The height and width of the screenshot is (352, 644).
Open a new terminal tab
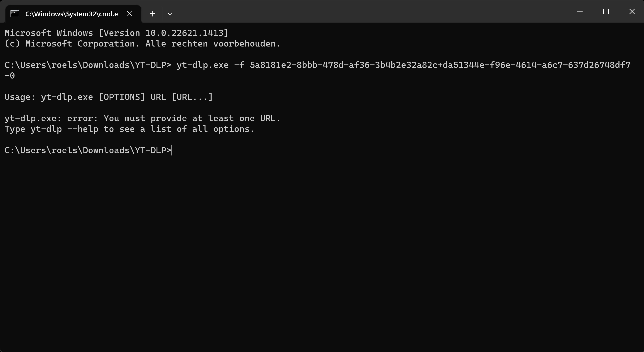[152, 14]
